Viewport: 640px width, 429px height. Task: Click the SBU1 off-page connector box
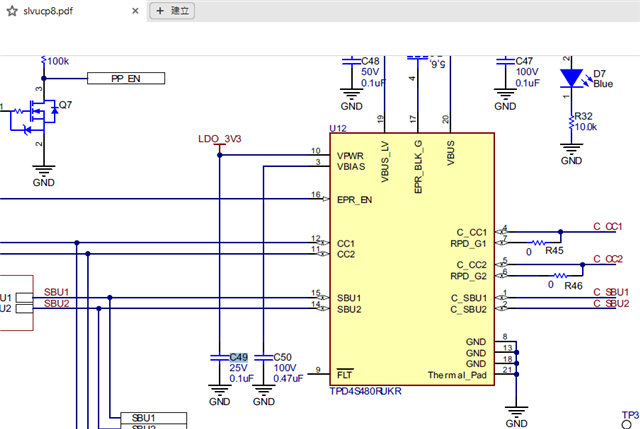[x=153, y=418]
